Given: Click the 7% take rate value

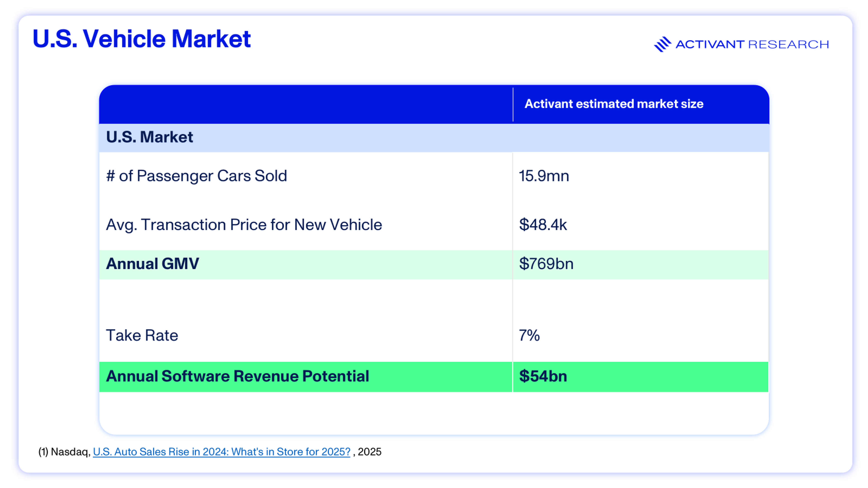Looking at the screenshot, I should point(529,335).
